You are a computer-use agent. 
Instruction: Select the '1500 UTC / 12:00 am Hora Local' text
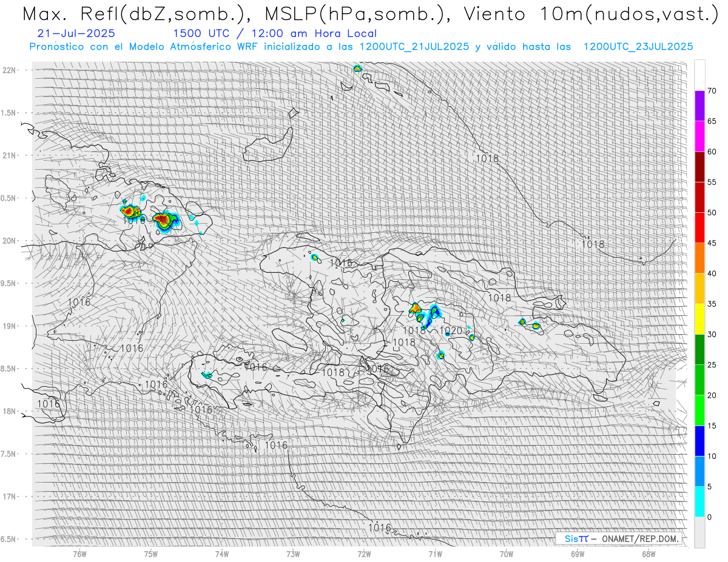[x=275, y=34]
